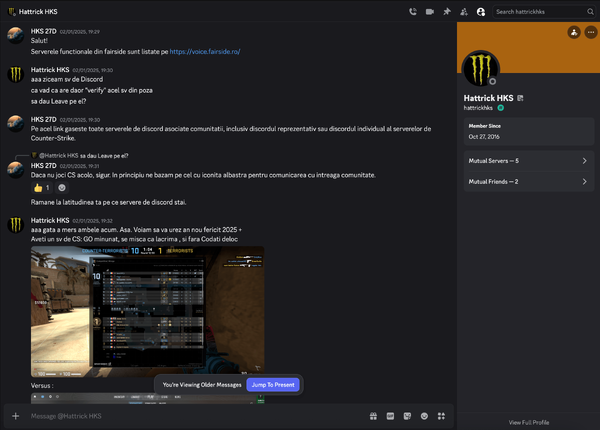Click the friend action button in profile banner
Screen dimensions: 600x430
[574, 33]
